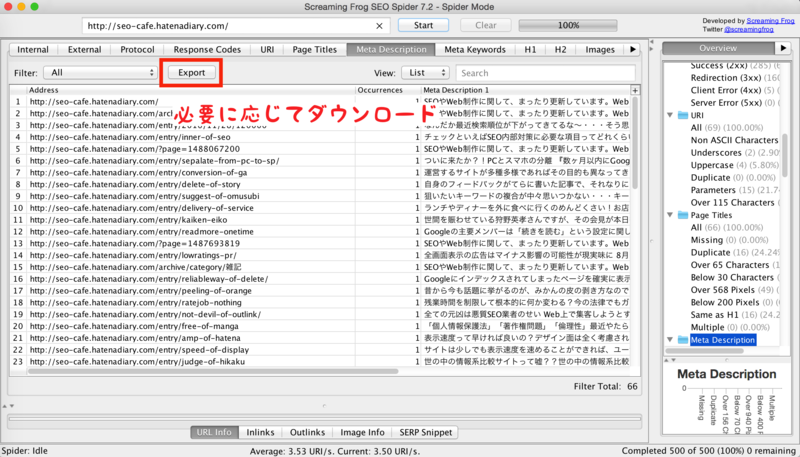Viewport: 800px width, 457px height.
Task: Select Over 115 Characters under URI
Action: 735,202
